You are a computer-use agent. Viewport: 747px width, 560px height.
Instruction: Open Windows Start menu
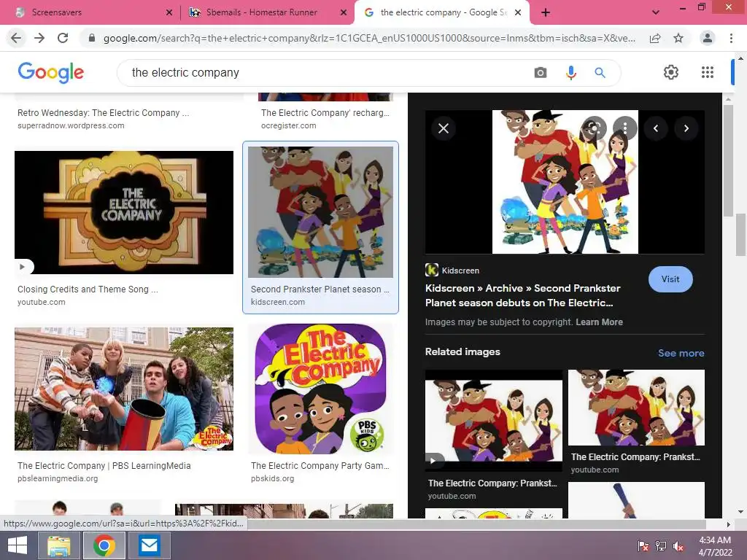[18, 545]
